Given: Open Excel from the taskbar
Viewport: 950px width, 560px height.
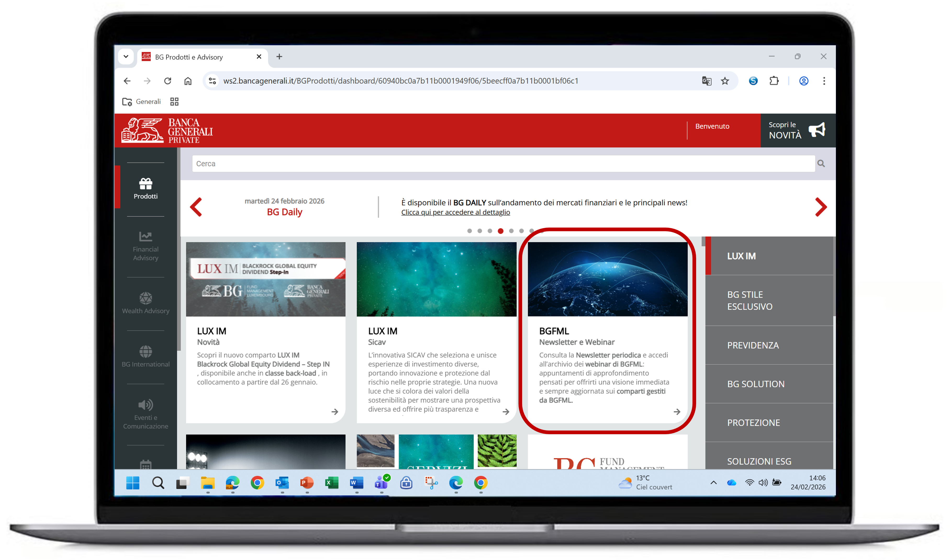Looking at the screenshot, I should 332,483.
